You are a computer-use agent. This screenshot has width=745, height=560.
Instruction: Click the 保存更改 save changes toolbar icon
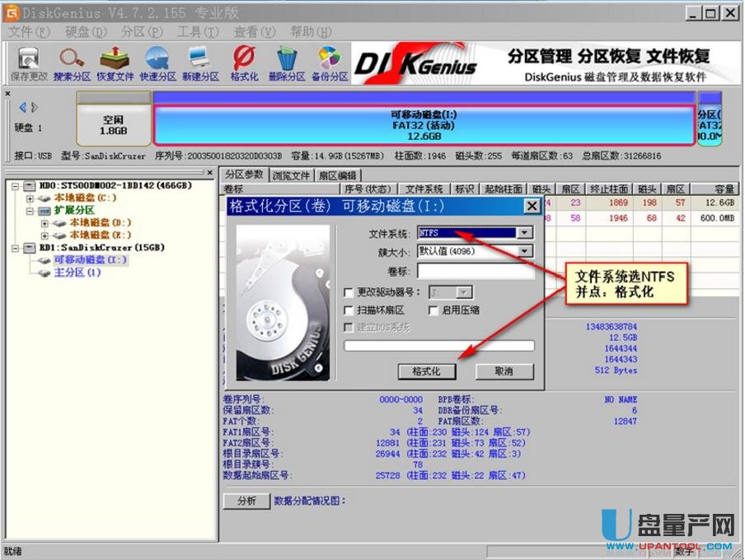[30, 63]
